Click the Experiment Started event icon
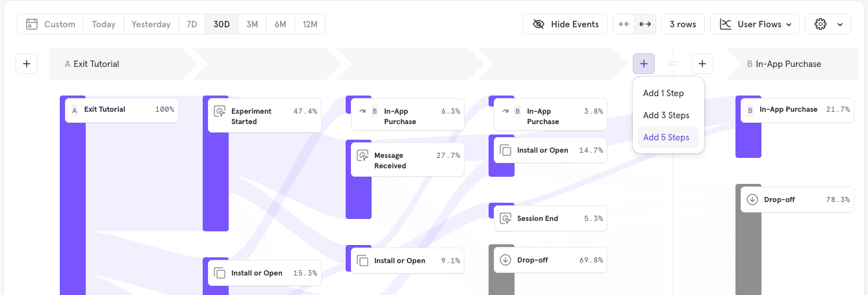 tap(220, 111)
